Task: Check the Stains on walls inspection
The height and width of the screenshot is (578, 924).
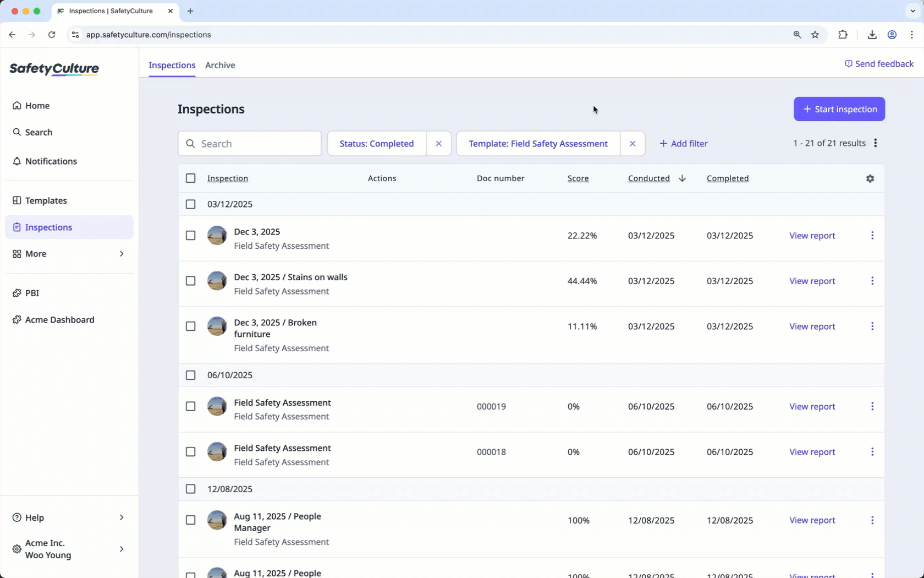Action: 190,281
